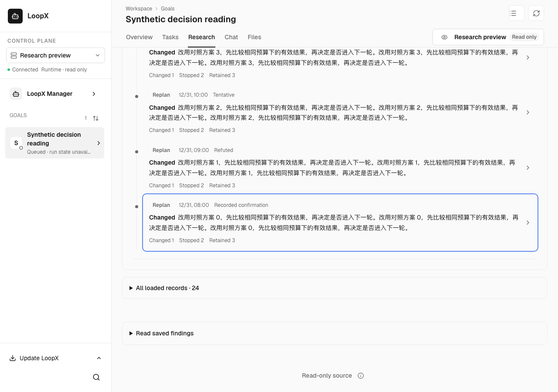Switch to the Chat tab

click(231, 37)
